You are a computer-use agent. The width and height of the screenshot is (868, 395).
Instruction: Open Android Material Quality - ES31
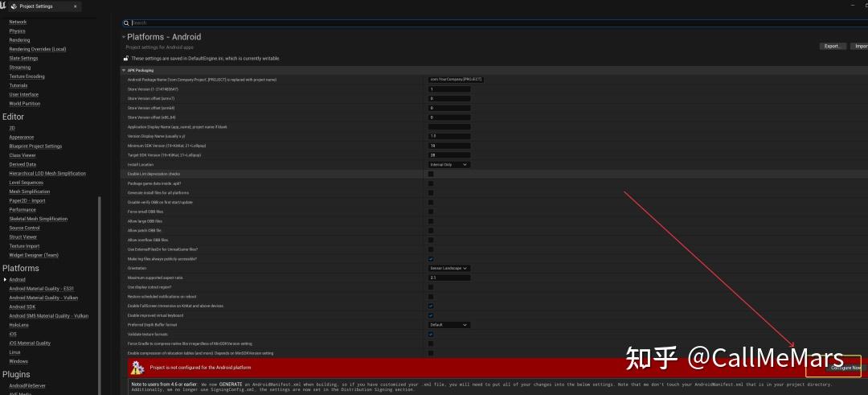tap(42, 289)
